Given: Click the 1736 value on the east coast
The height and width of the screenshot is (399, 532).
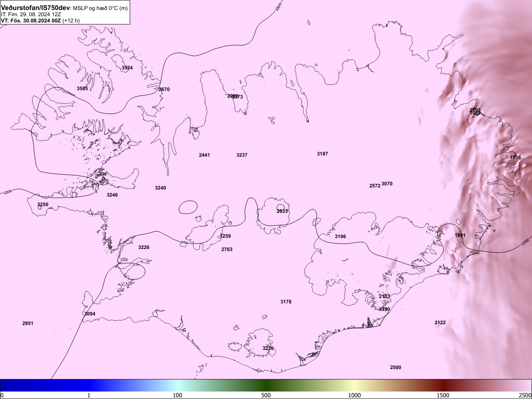Looking at the screenshot, I should pyautogui.click(x=515, y=158).
